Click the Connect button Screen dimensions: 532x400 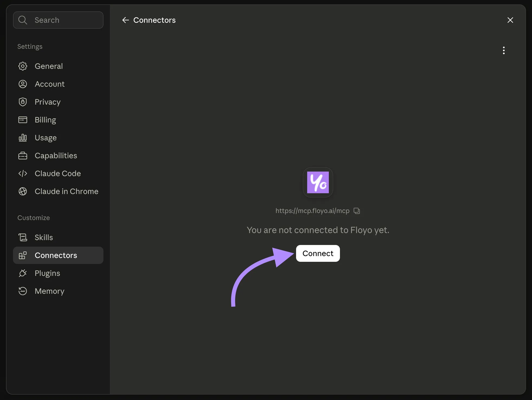pyautogui.click(x=318, y=253)
